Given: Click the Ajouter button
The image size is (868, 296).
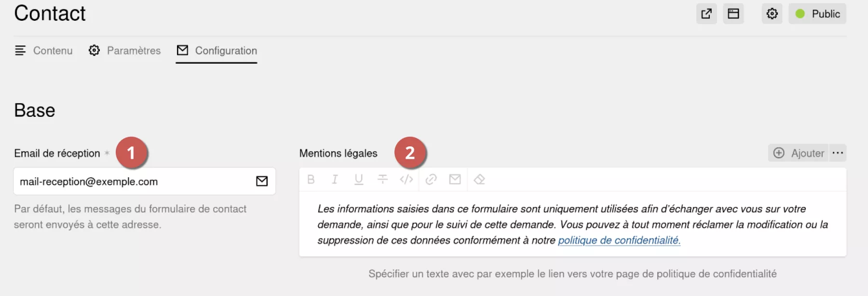Looking at the screenshot, I should (x=798, y=153).
